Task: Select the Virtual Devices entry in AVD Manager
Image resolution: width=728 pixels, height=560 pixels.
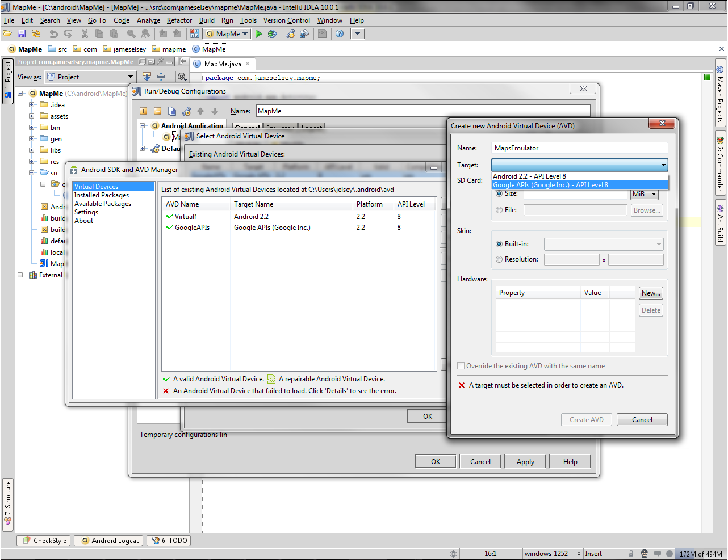Action: click(114, 187)
